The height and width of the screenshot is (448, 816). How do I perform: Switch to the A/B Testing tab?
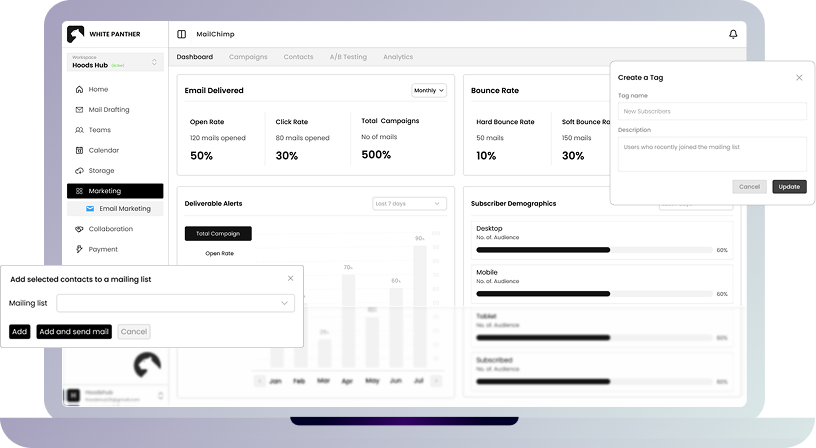click(348, 57)
